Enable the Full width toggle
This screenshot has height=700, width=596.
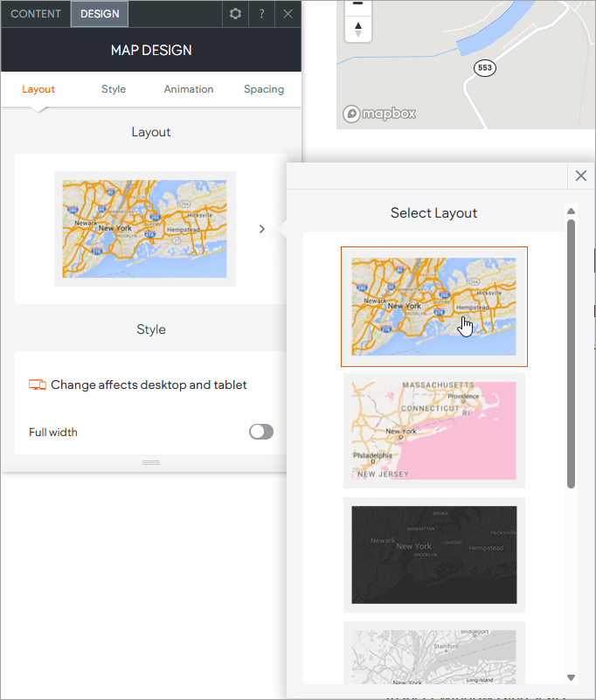click(260, 432)
